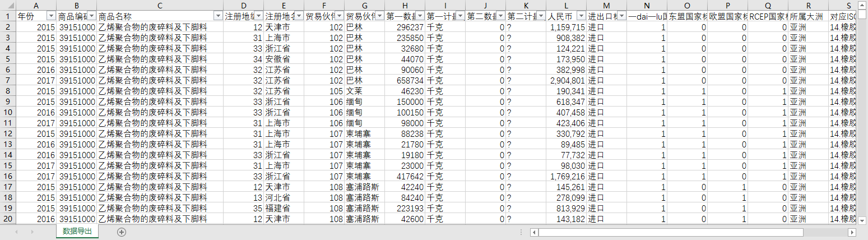Click the 福建省 cell
The image size is (868, 240).
(x=284, y=208)
